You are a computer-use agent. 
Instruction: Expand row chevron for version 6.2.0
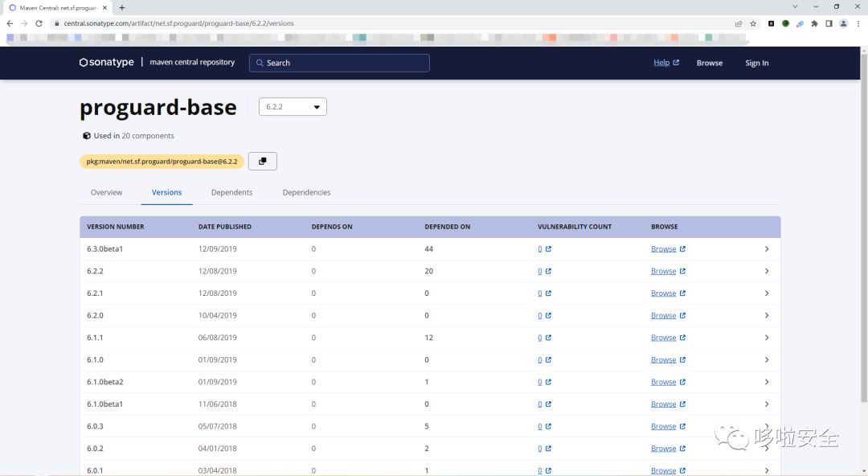[x=767, y=315]
